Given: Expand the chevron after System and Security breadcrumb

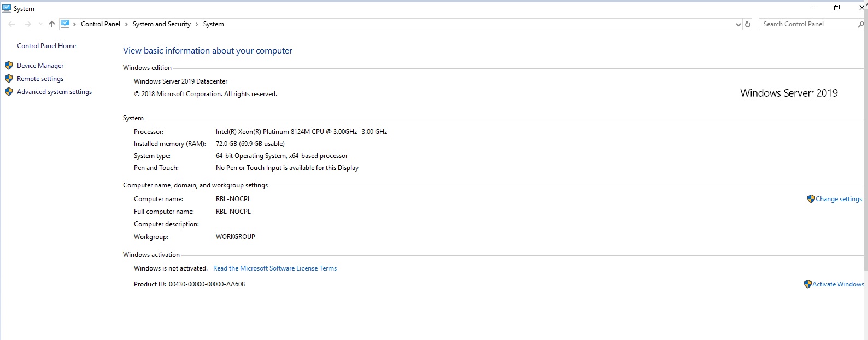Looking at the screenshot, I should (197, 24).
